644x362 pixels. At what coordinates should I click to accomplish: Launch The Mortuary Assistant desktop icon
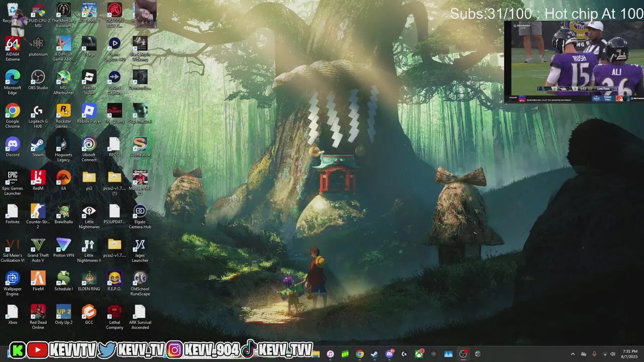point(63,15)
